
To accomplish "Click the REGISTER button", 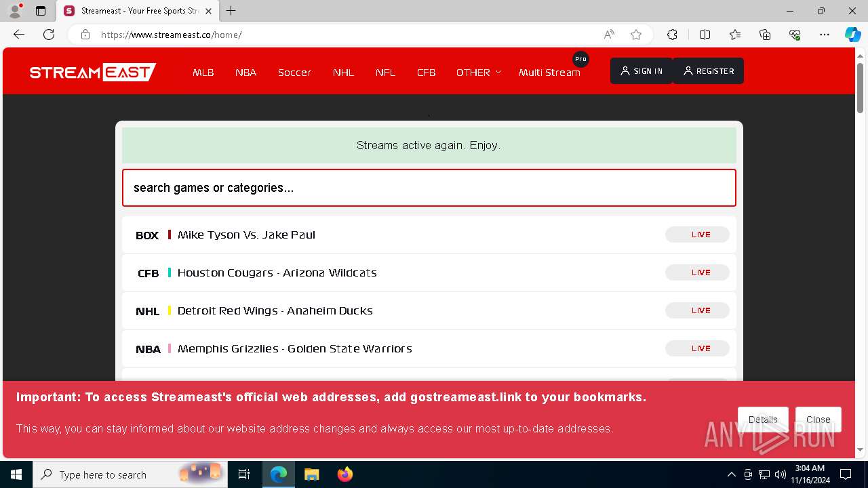I will (x=708, y=71).
